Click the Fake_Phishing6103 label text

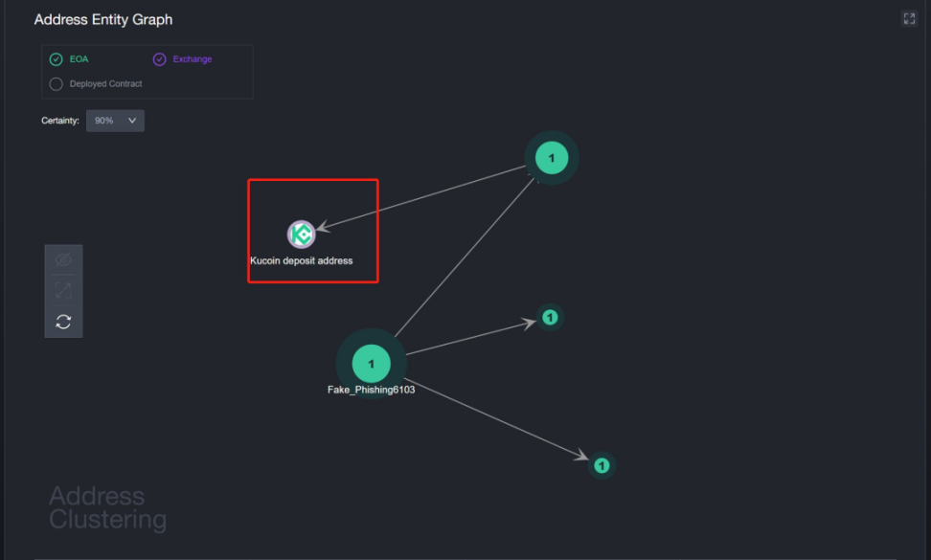[371, 390]
